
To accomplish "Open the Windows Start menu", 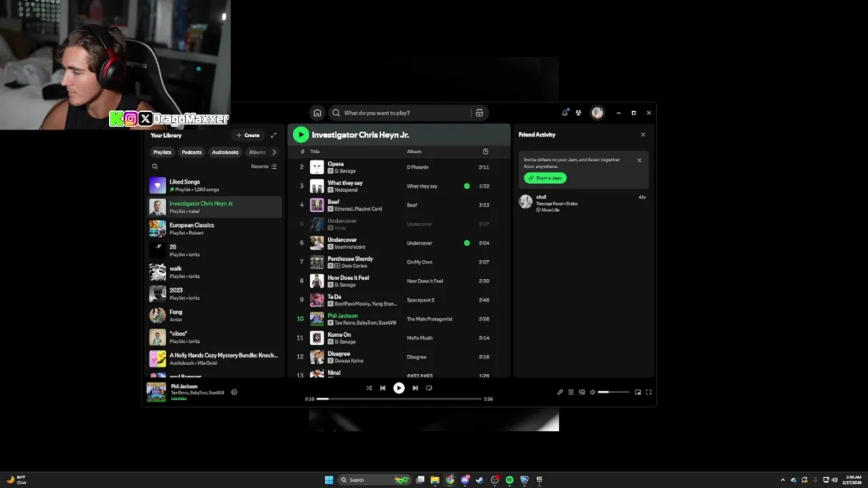I will 329,479.
